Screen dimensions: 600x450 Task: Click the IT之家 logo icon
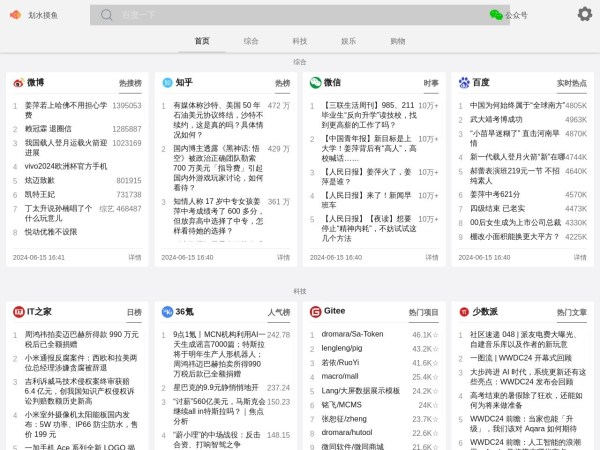18,312
